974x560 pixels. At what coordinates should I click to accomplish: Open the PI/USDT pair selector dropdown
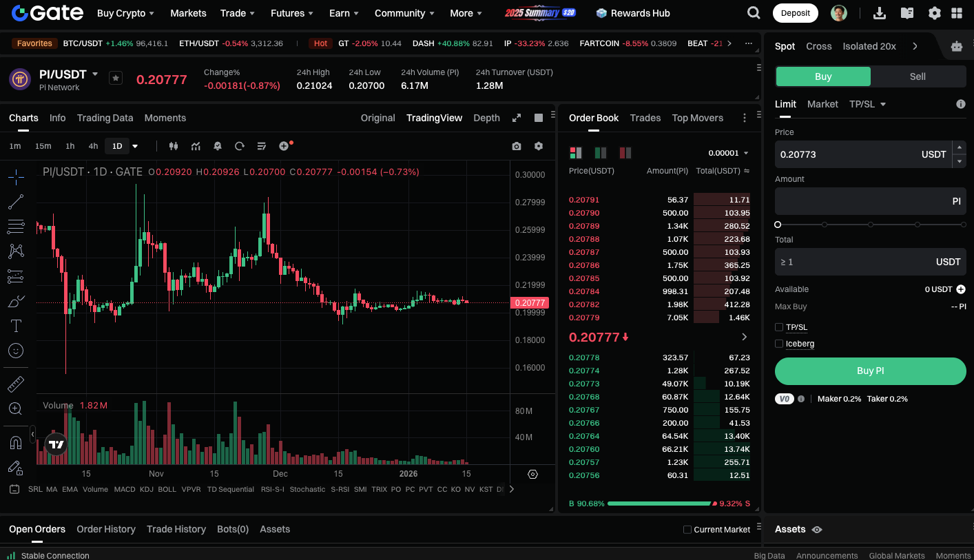[x=95, y=74]
